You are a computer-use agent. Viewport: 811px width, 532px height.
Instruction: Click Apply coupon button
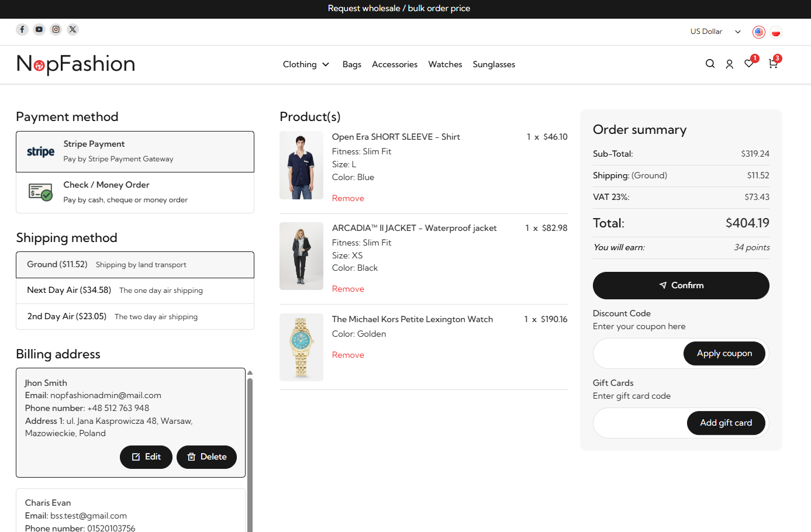724,354
